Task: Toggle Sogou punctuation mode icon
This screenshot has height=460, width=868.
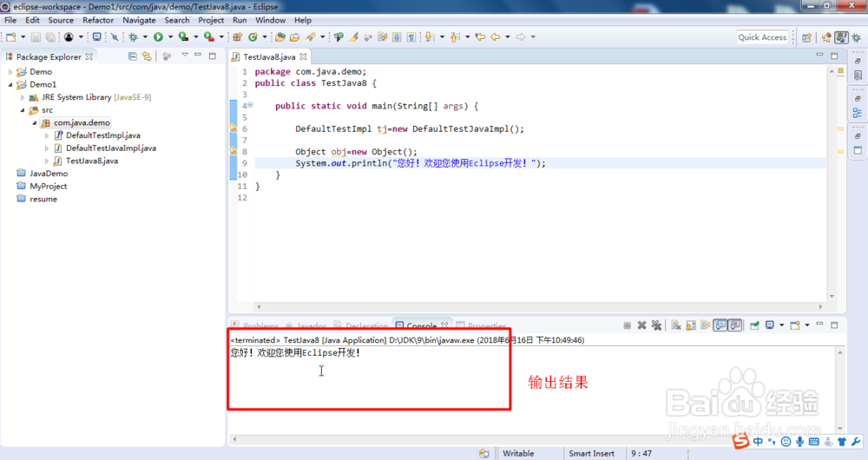Action: point(772,441)
